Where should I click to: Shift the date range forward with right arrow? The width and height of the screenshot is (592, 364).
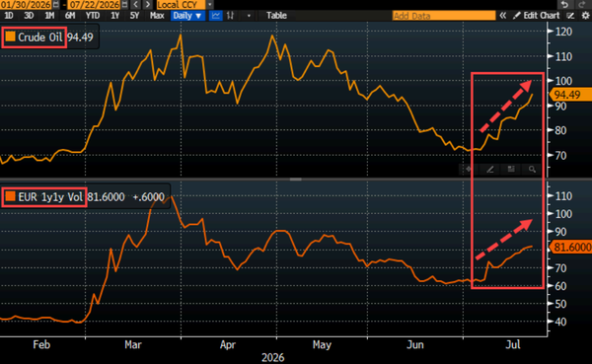(148, 5)
